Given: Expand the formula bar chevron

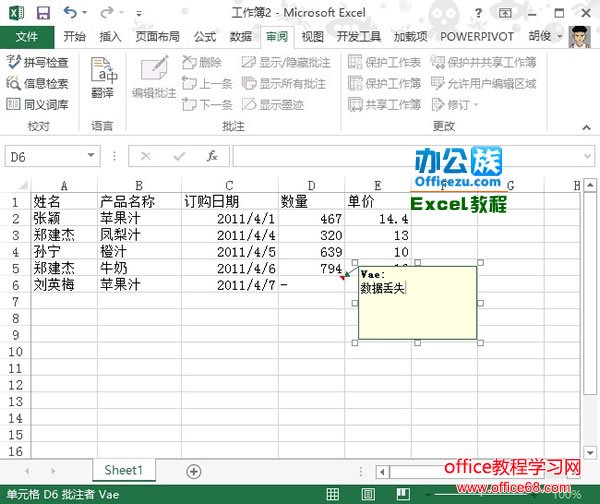Looking at the screenshot, I should click(587, 156).
